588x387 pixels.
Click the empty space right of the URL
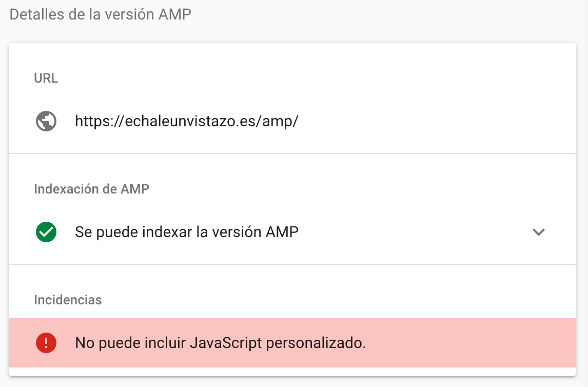(435, 121)
